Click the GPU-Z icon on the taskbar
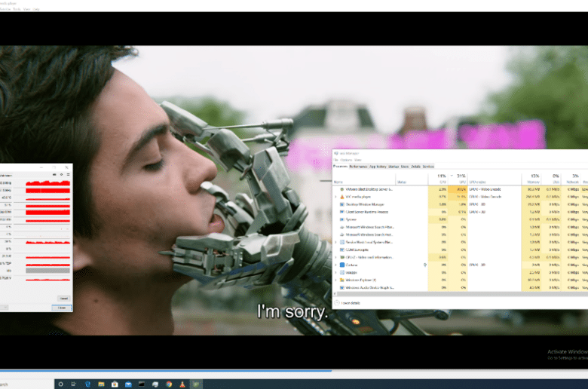This screenshot has height=389, width=588. pyautogui.click(x=196, y=384)
